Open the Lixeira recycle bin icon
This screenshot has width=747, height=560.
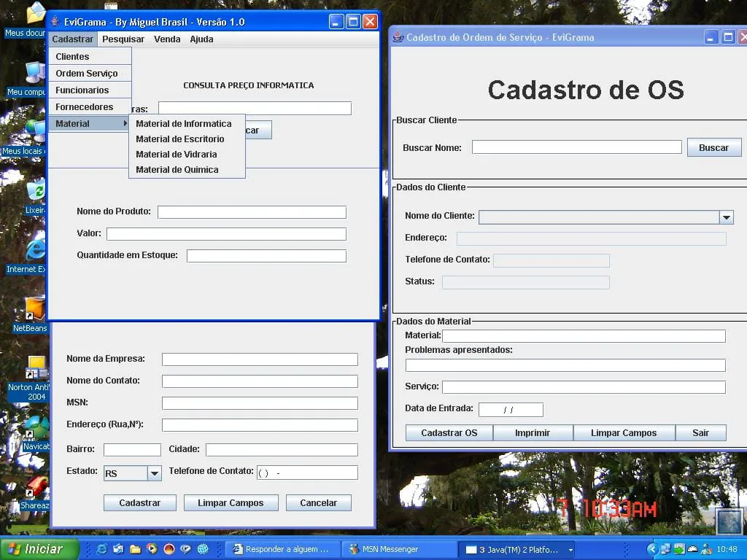tap(36, 197)
